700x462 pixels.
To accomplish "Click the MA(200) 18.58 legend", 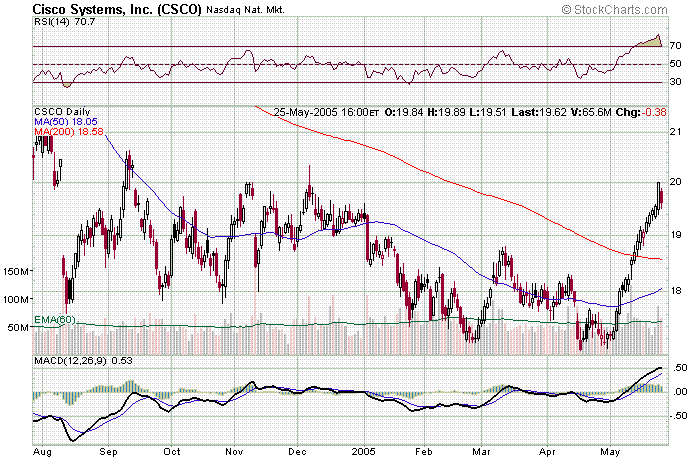I will [x=69, y=131].
